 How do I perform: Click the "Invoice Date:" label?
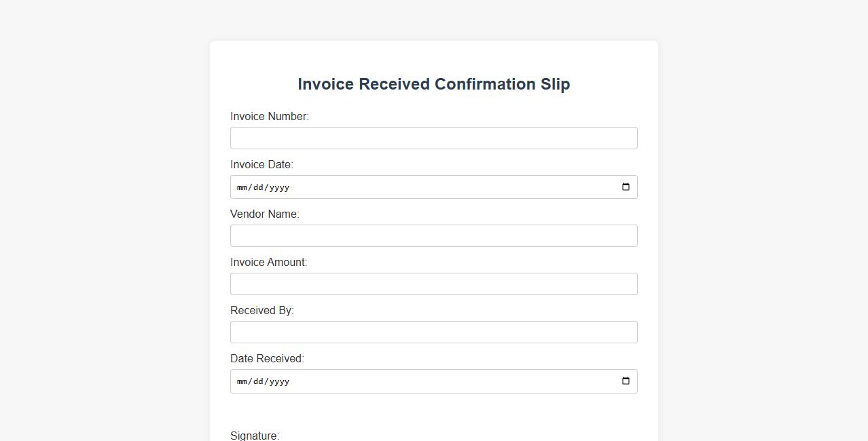click(261, 165)
